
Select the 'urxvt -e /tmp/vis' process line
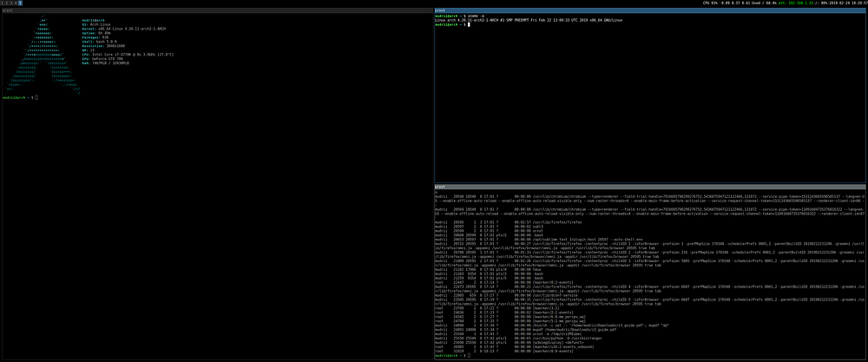[x=508, y=333]
